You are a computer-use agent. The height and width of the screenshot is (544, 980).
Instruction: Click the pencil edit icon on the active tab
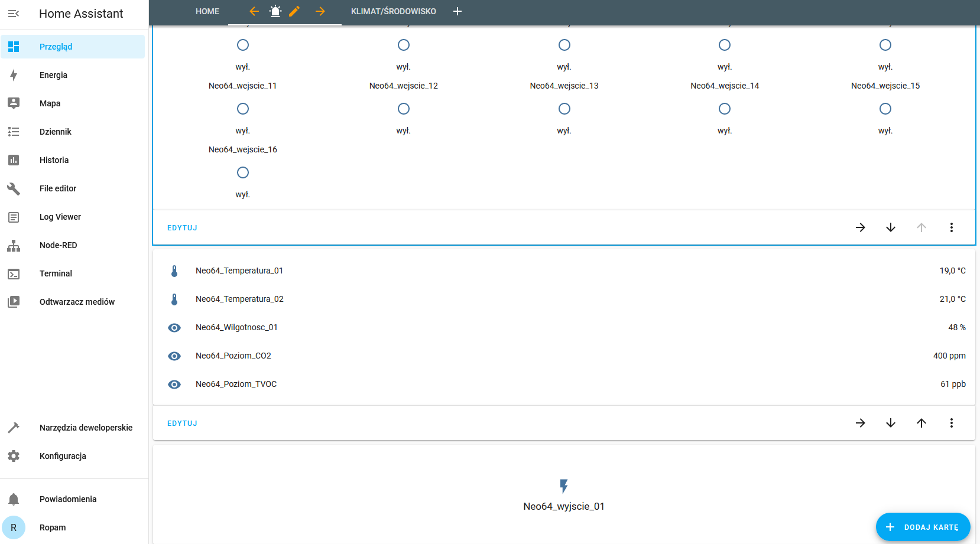[294, 11]
